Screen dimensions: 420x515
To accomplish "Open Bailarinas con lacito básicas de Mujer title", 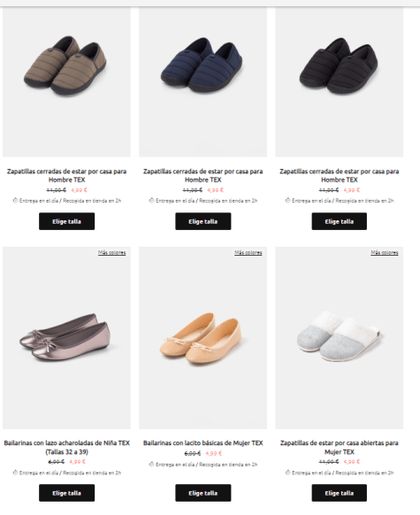I will 203,443.
